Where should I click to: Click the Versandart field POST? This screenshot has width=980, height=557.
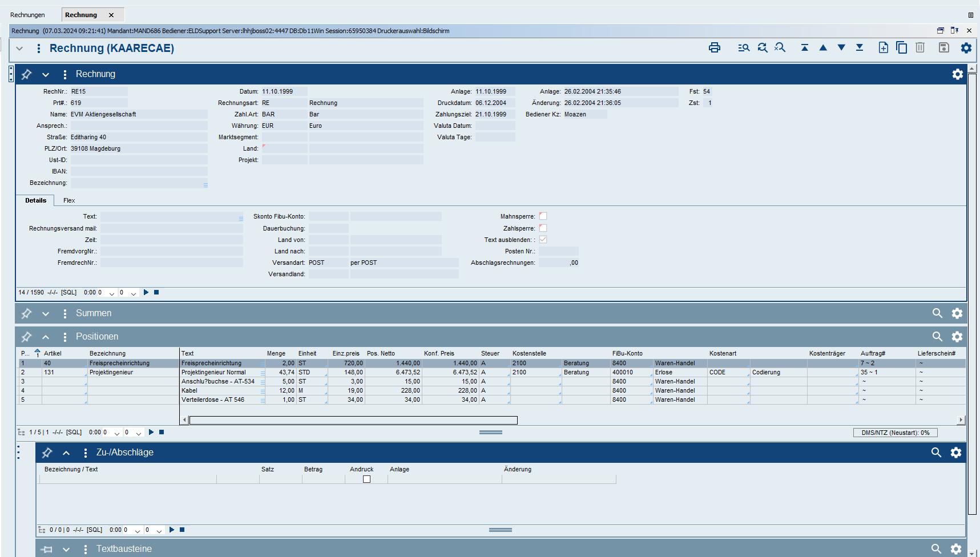click(328, 263)
